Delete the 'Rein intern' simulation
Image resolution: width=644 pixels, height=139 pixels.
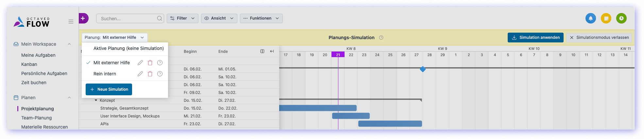click(150, 74)
